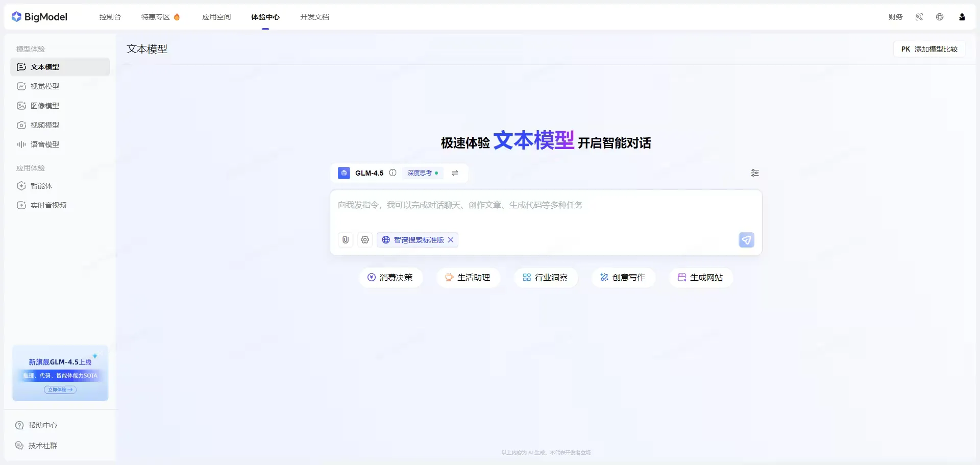Click PK 添加模型比较 button
This screenshot has height=465, width=980.
pos(929,48)
